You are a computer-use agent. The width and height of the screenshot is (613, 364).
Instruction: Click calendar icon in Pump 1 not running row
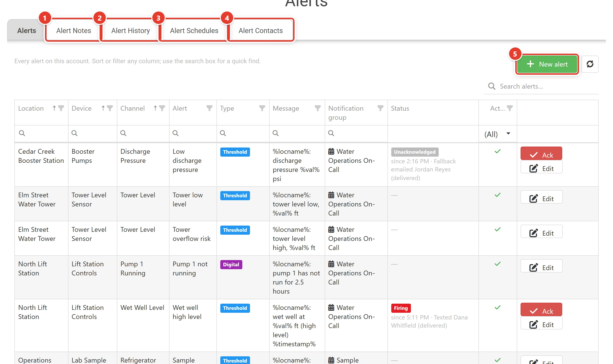(x=331, y=264)
